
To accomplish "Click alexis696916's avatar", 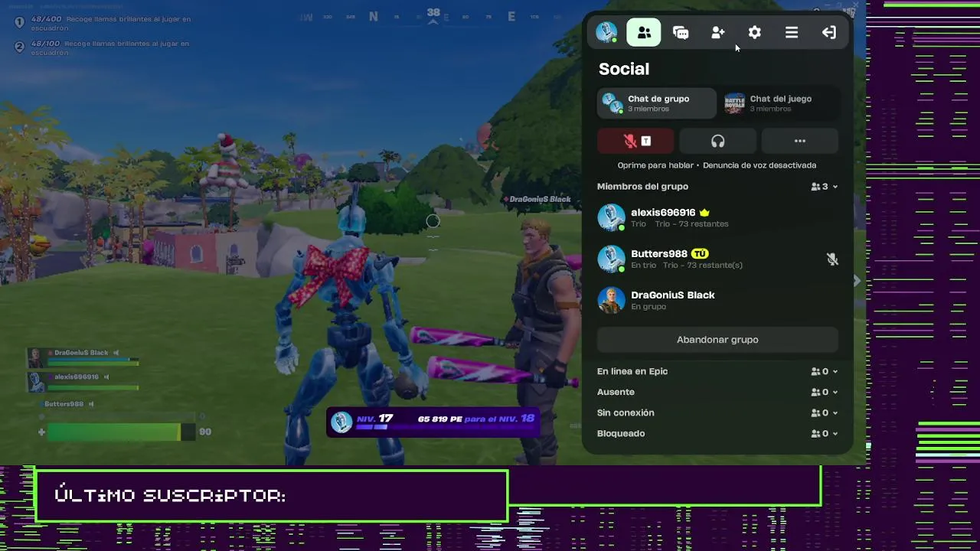I will (611, 217).
